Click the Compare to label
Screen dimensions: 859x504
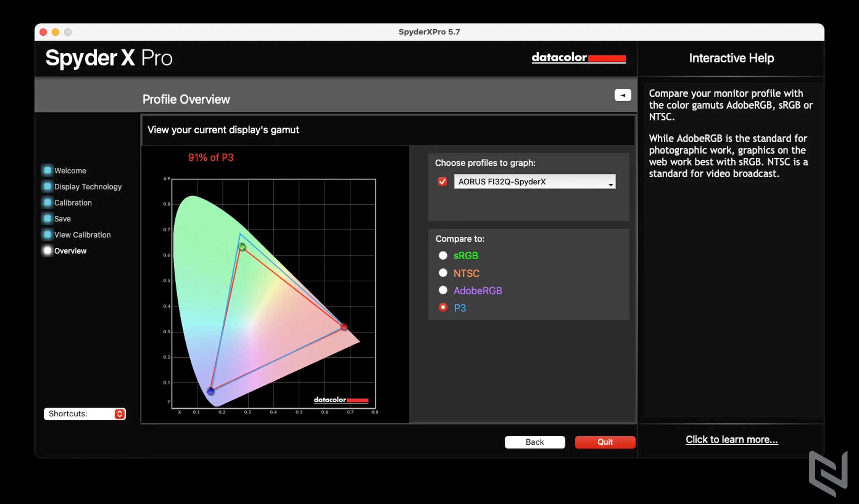coord(460,239)
